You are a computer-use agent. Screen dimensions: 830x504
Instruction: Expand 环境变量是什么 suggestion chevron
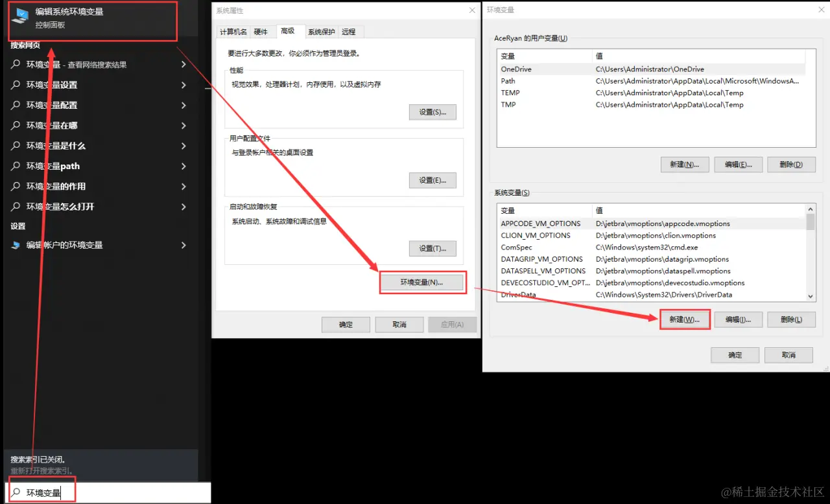click(184, 146)
